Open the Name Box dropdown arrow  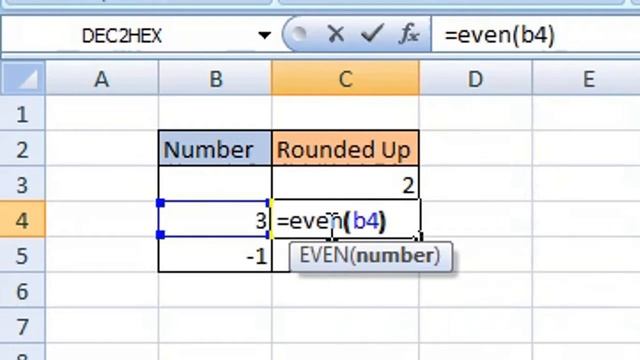[264, 36]
